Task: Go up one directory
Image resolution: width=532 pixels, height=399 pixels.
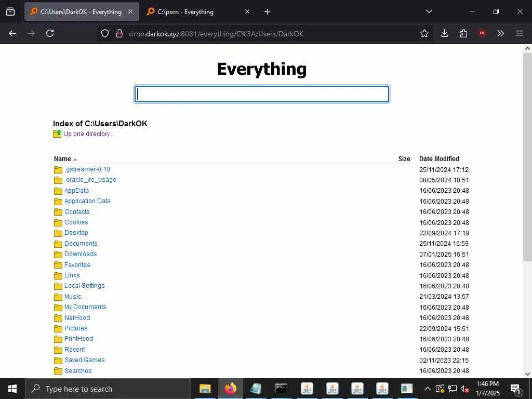Action: pos(88,134)
